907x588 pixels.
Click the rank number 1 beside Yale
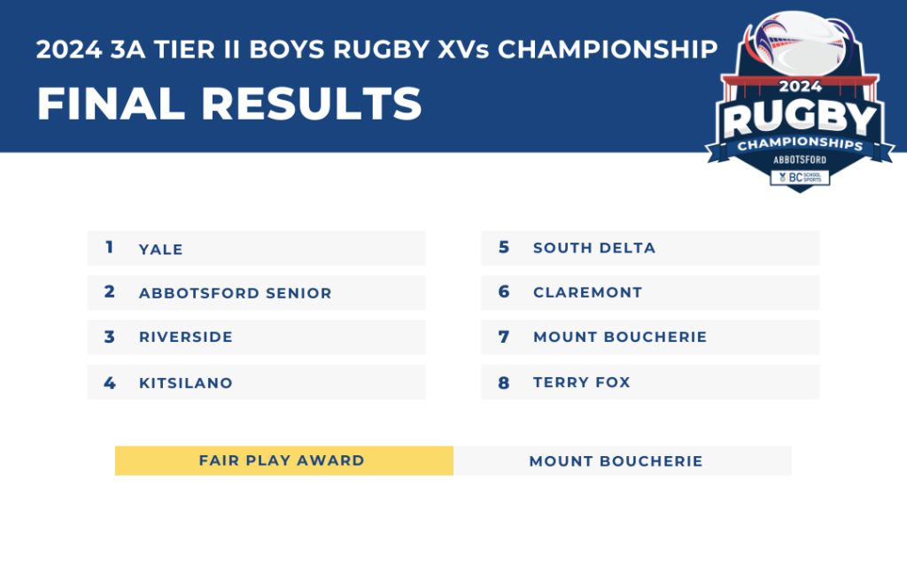coord(109,247)
